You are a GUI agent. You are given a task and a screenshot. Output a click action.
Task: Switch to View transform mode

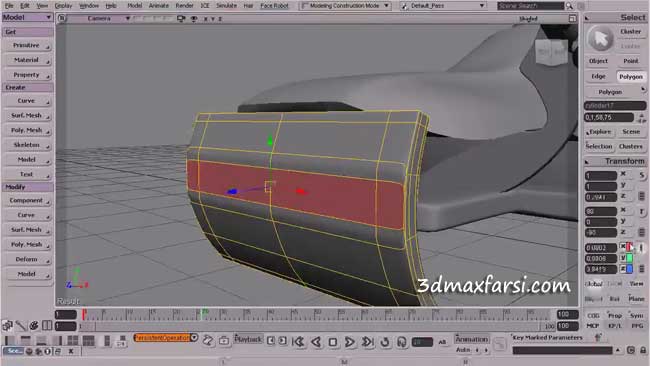coord(636,284)
